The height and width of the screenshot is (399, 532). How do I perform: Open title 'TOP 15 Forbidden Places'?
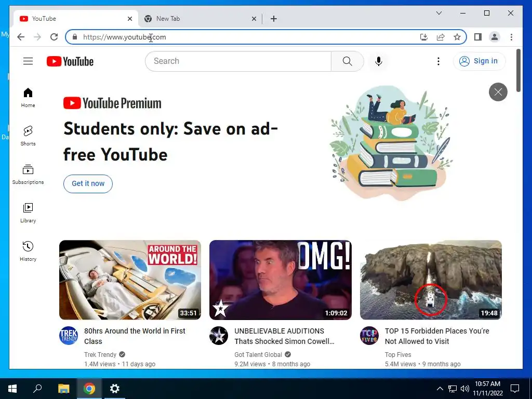(x=437, y=336)
